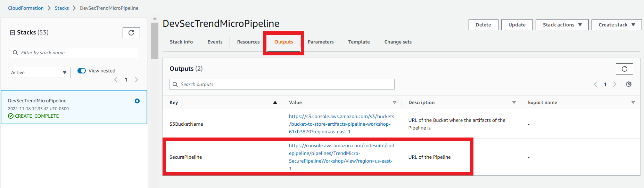The height and width of the screenshot is (188, 644).
Task: Sort outputs by Value column arrow
Action: (395, 102)
